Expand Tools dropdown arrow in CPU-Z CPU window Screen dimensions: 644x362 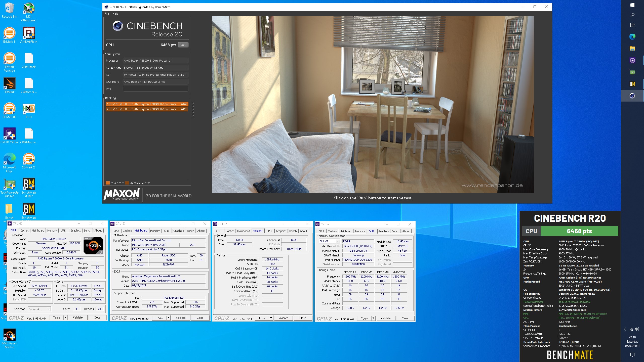65,318
